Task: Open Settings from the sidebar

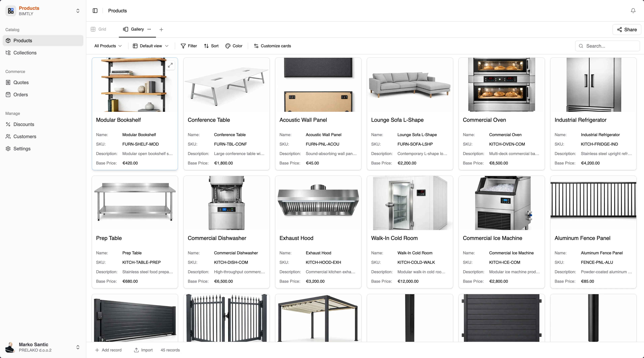Action: (22, 148)
